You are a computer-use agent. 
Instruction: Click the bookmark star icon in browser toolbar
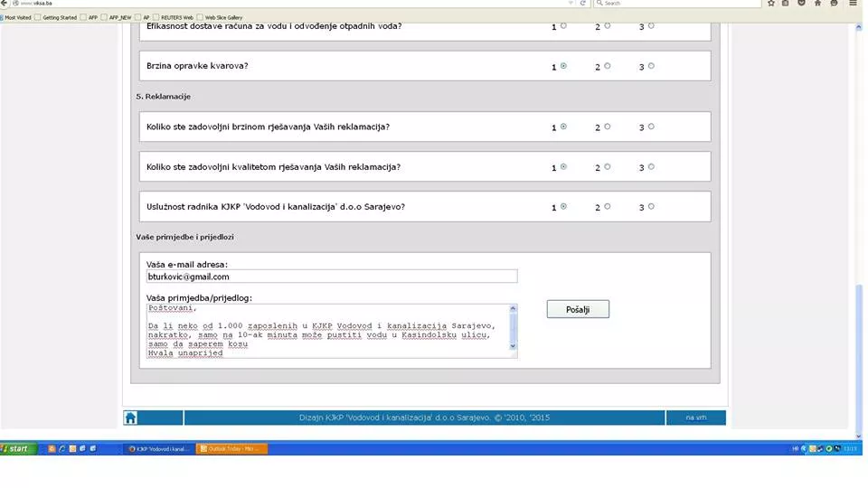coord(771,4)
